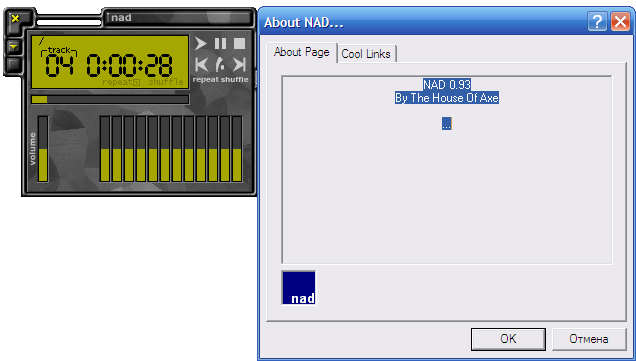636x361 pixels.
Task: Start playback with the play arrow button
Action: coord(200,43)
